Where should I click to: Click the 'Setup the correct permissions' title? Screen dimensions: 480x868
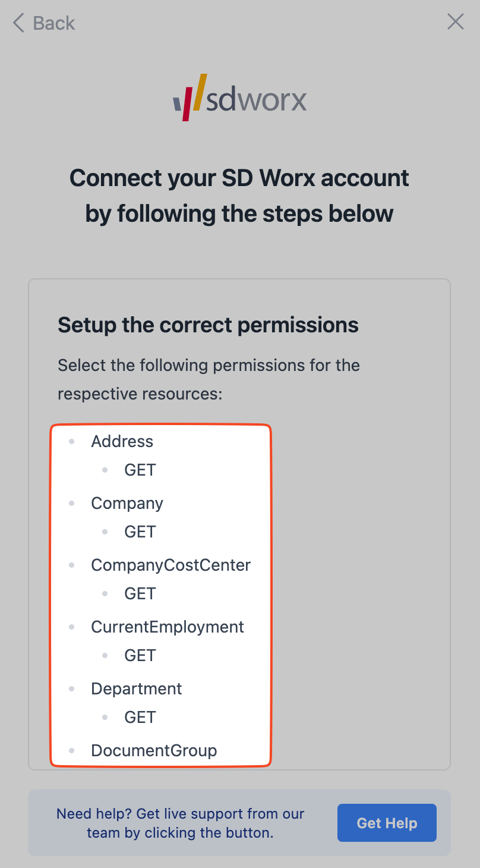[x=208, y=325]
